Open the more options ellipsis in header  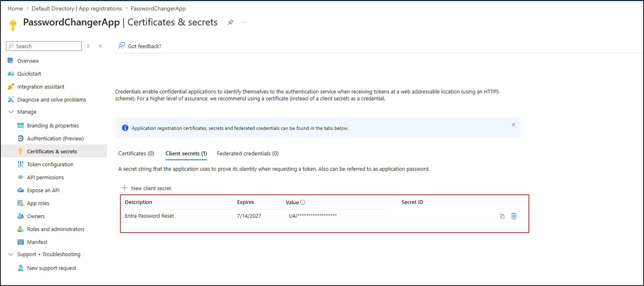point(244,23)
